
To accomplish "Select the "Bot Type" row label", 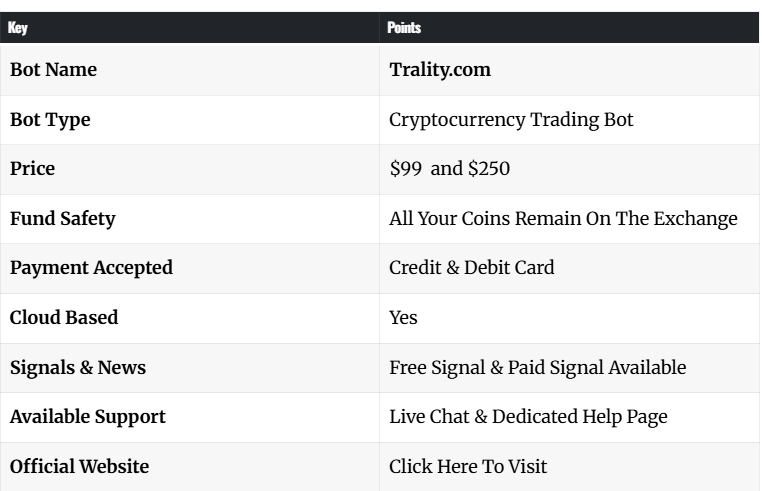I will pos(50,120).
